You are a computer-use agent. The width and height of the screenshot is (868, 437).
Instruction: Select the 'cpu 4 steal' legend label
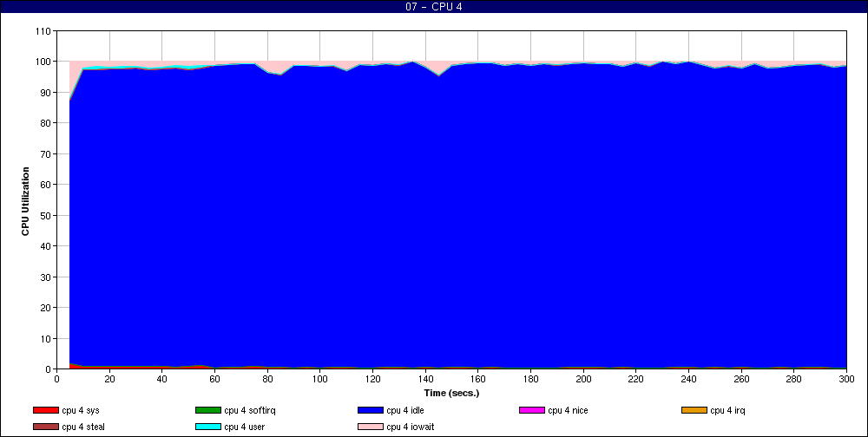pyautogui.click(x=83, y=427)
